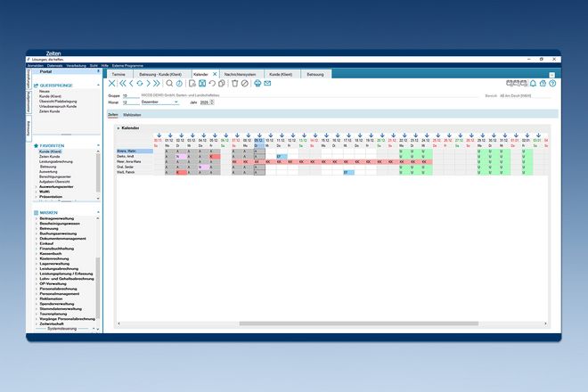Click the Monat number input field
Viewport: 588px width, 392px height.
click(130, 102)
